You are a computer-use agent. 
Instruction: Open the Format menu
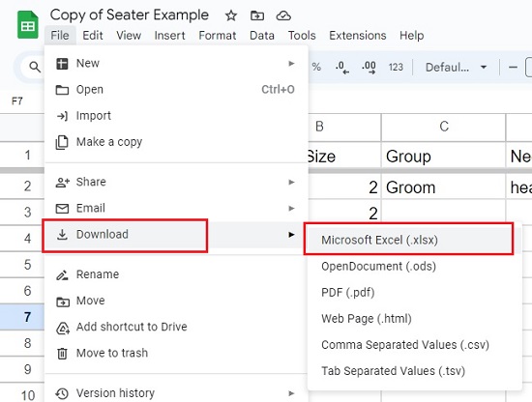[x=218, y=35]
